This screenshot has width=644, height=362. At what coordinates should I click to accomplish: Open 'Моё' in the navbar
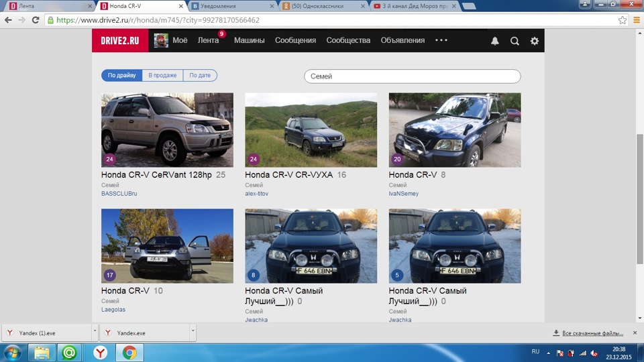click(180, 40)
